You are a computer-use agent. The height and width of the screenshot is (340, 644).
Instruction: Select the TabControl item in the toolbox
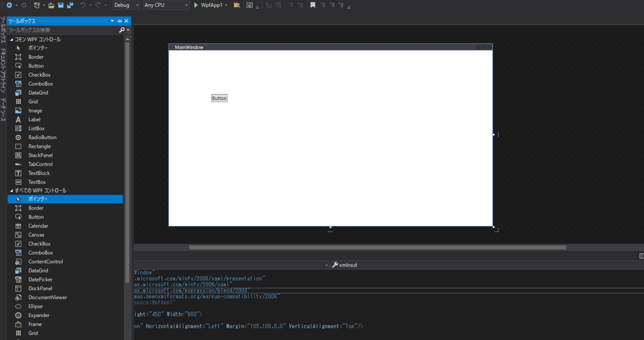(x=65, y=164)
